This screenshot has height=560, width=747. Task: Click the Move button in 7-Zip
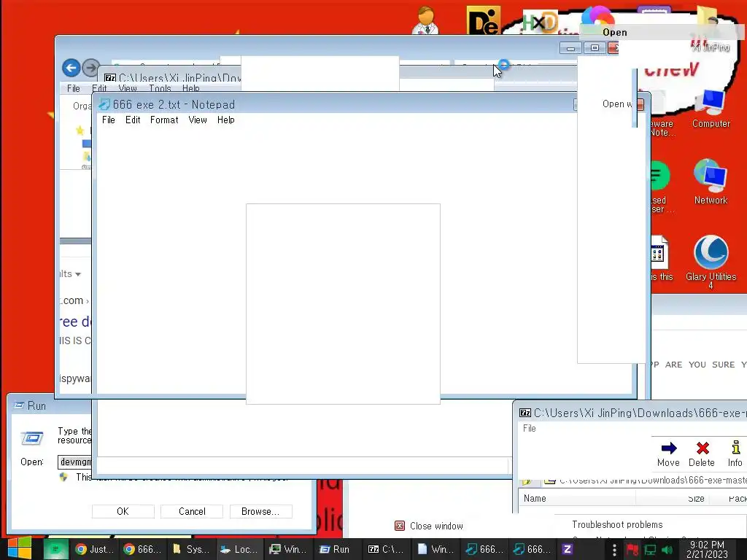[668, 454]
